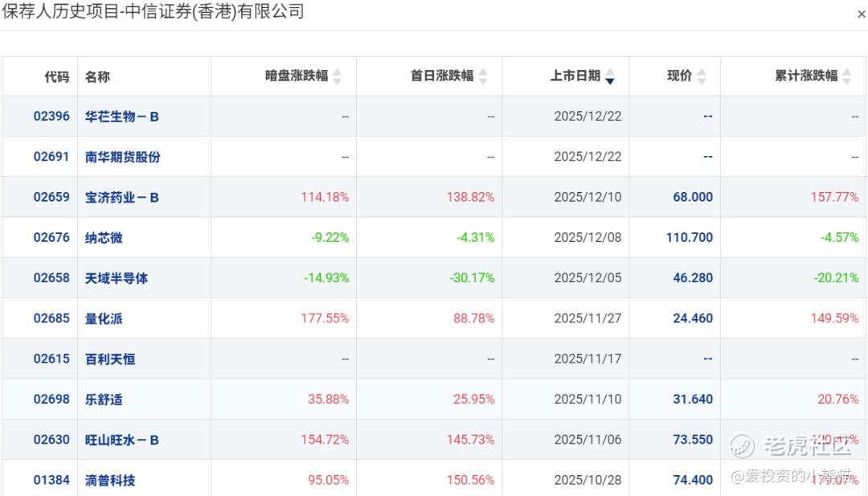Select stock code 02615

(x=51, y=359)
